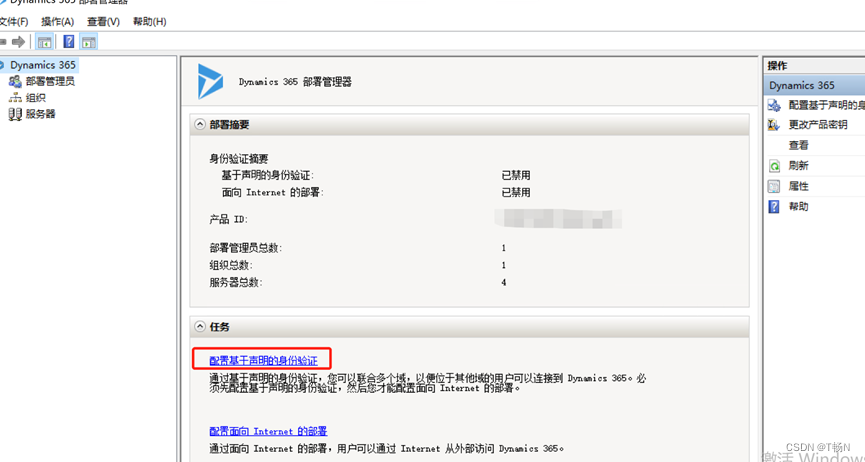Open the 操作(A) menu
Screen dimensions: 865x462
(x=57, y=22)
